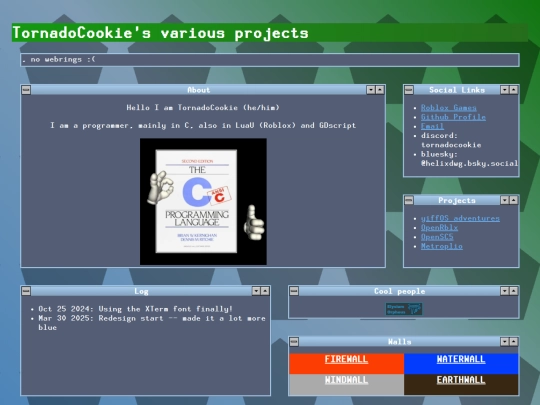Open the Walls window menu button
The width and height of the screenshot is (540, 405).
coord(294,342)
